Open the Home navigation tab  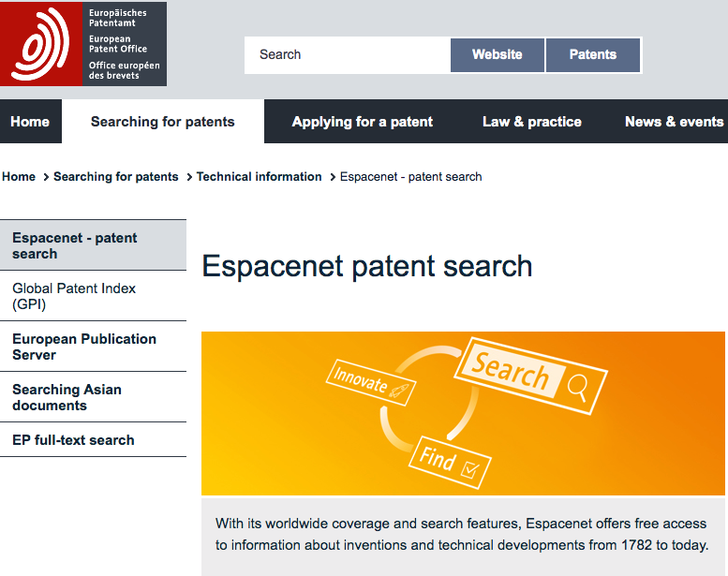(x=30, y=122)
